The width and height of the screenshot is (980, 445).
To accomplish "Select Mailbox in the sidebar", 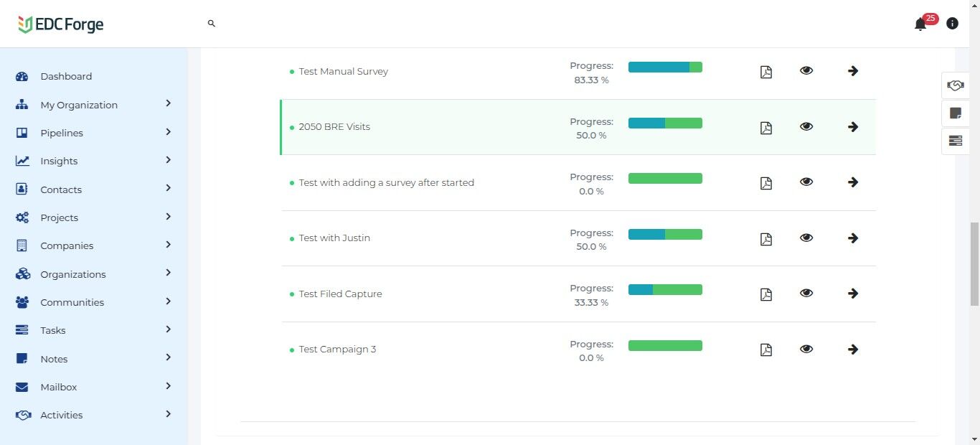I will tap(58, 387).
